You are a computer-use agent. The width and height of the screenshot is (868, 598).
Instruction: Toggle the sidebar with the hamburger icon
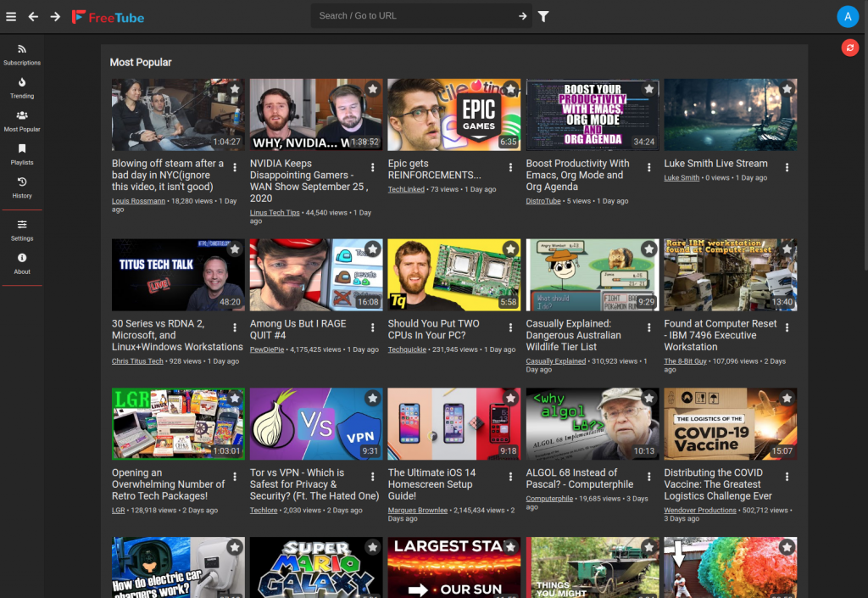coord(11,15)
